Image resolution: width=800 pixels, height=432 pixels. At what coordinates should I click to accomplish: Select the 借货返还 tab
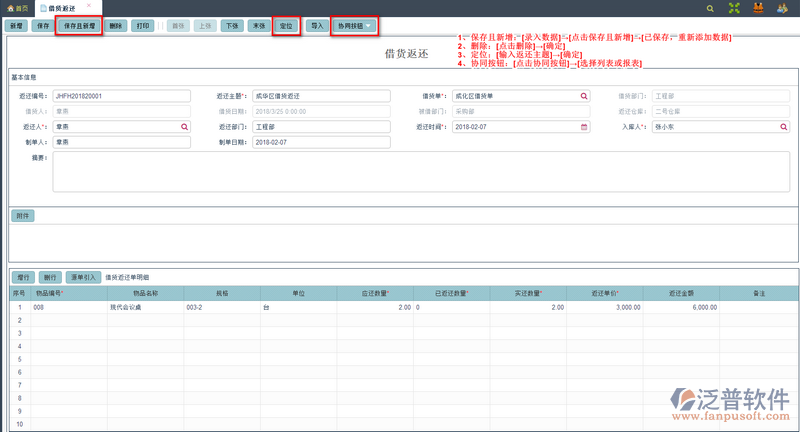tap(60, 7)
